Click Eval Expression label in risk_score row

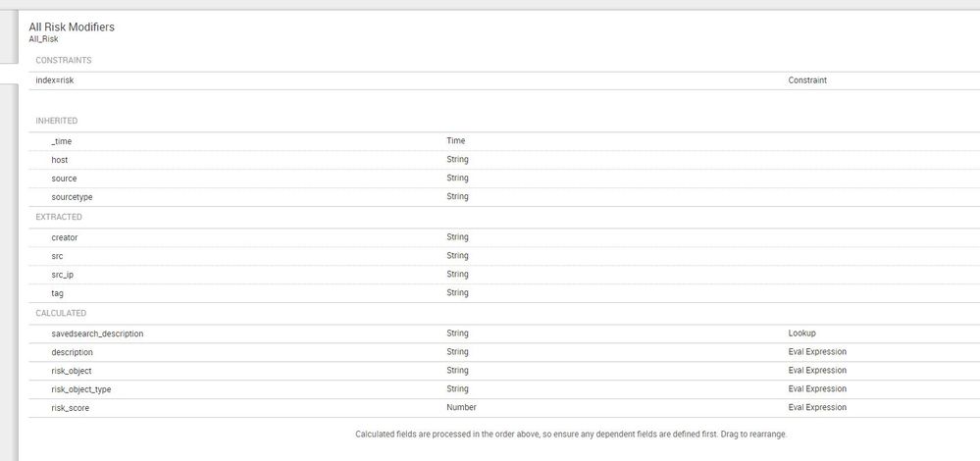tap(817, 408)
